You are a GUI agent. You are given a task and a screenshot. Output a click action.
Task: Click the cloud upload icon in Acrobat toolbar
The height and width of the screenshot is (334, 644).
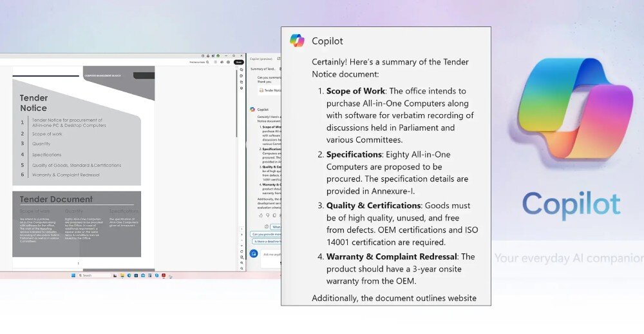pos(222,62)
